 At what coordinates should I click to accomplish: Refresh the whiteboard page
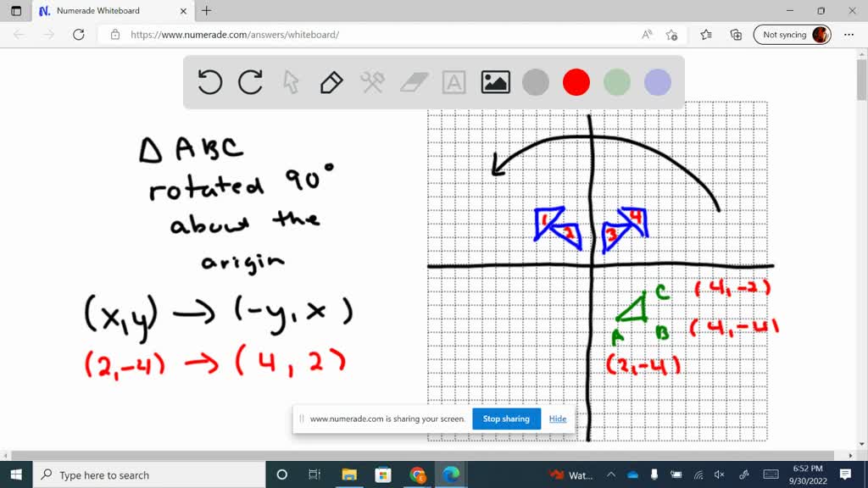pos(79,34)
